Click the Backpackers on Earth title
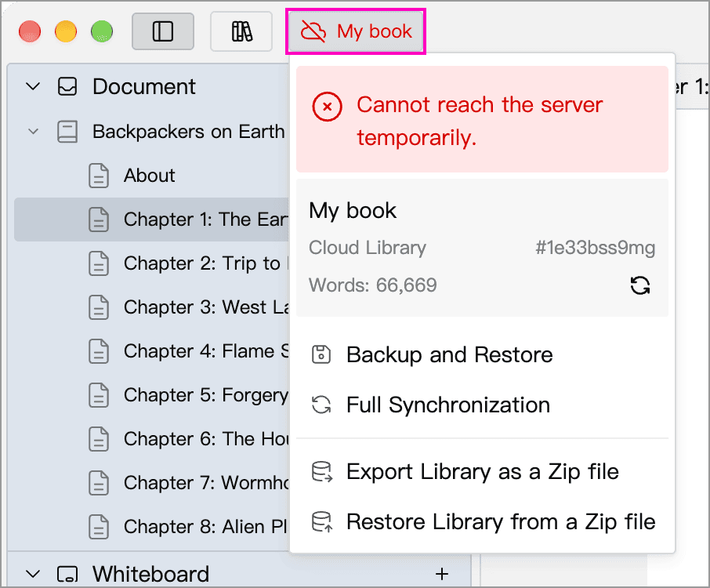 [188, 132]
